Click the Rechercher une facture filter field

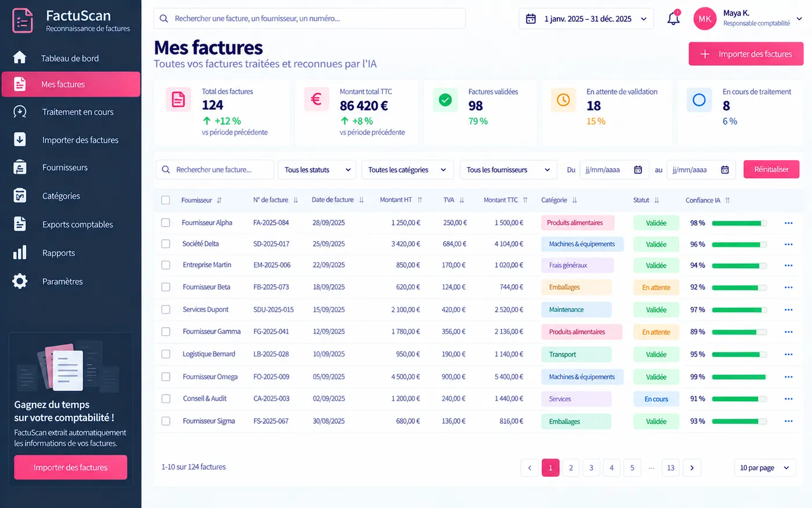coord(215,170)
